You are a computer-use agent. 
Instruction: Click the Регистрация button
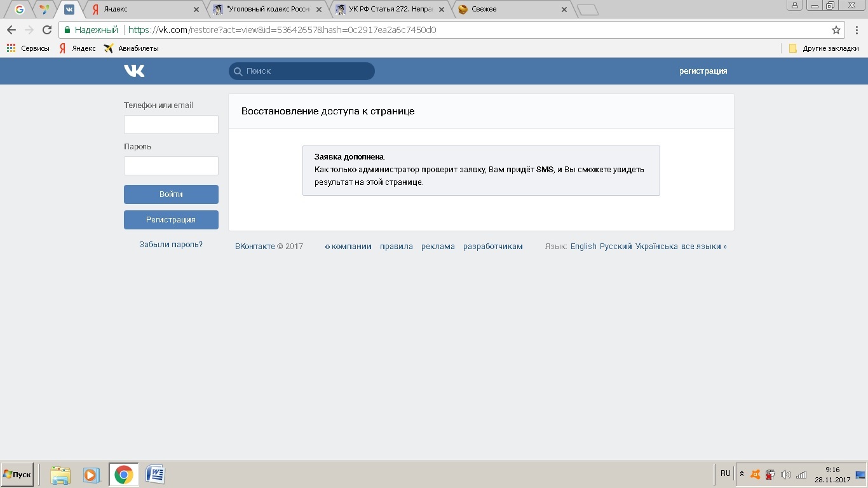171,220
